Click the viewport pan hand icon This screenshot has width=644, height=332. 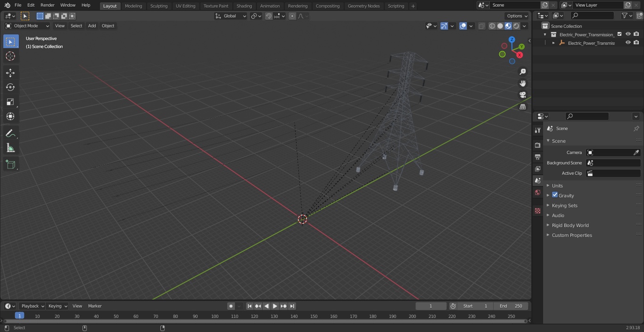click(522, 83)
